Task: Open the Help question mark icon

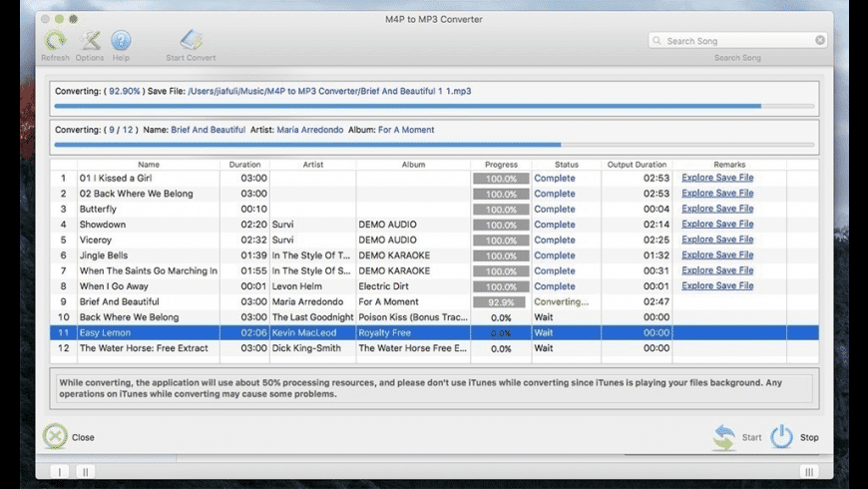Action: (121, 40)
